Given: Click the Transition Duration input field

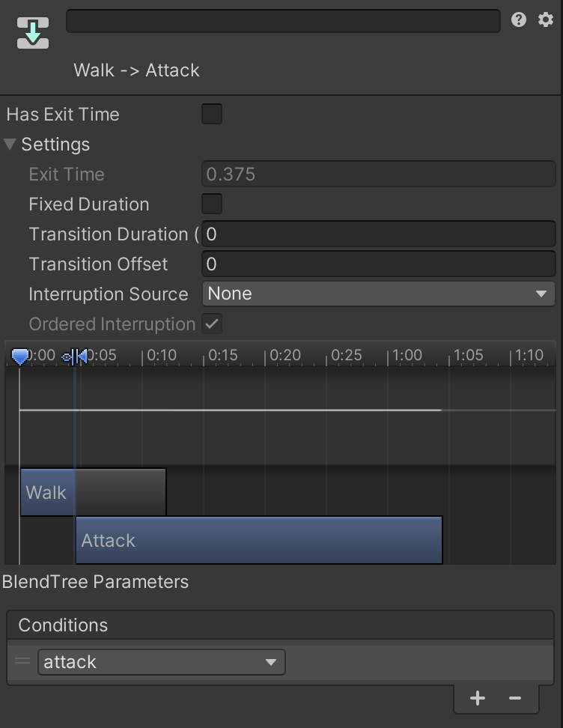Looking at the screenshot, I should pyautogui.click(x=378, y=234).
